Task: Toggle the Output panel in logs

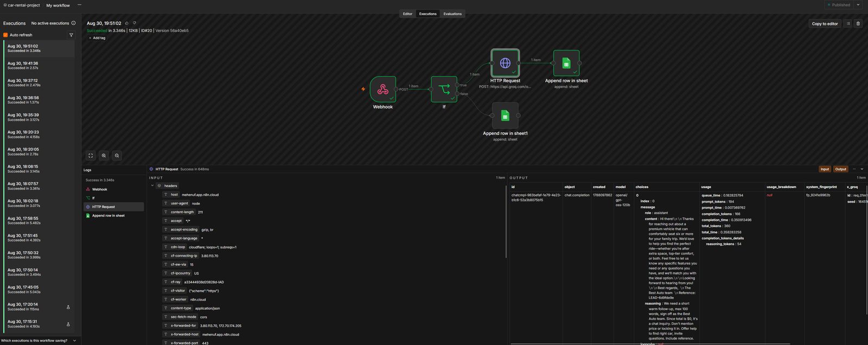Action: coord(840,169)
